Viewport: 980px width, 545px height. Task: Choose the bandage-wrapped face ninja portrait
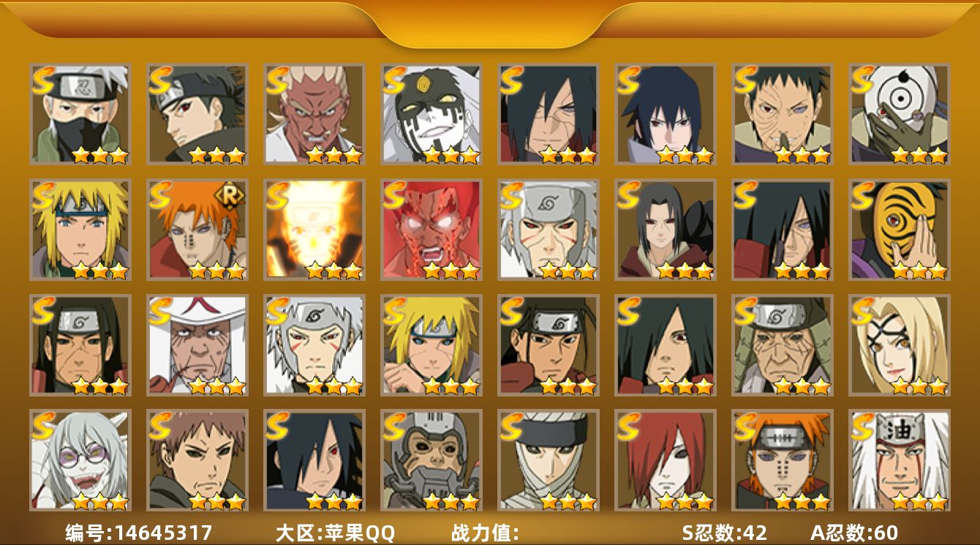pos(548,460)
